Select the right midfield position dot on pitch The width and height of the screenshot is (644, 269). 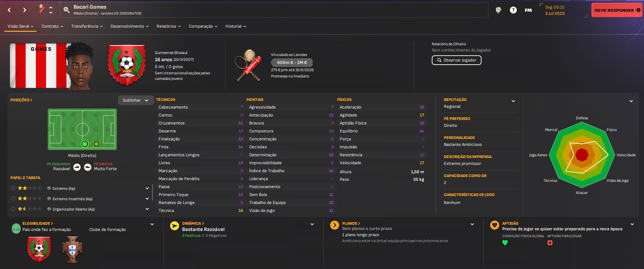click(85, 144)
